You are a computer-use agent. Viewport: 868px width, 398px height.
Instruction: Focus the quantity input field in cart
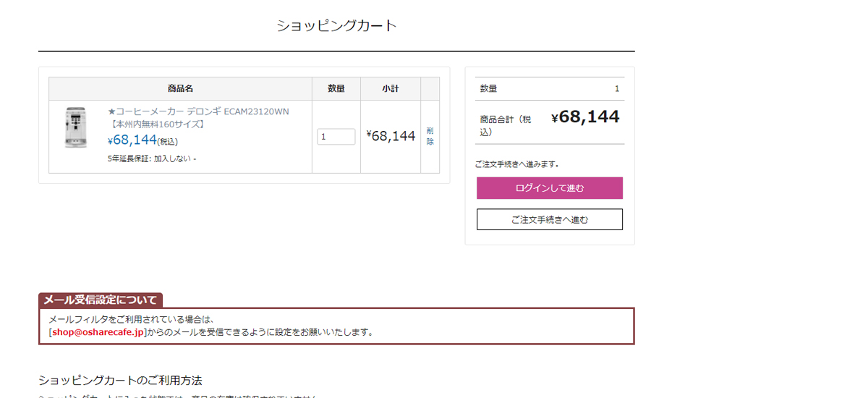(336, 137)
